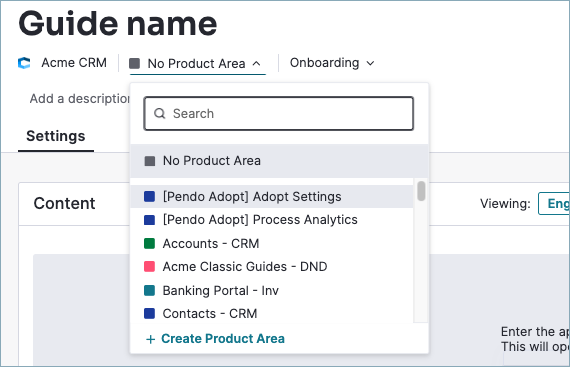Click the Content section heading
Screen dimensions: 570x367
click(x=64, y=203)
